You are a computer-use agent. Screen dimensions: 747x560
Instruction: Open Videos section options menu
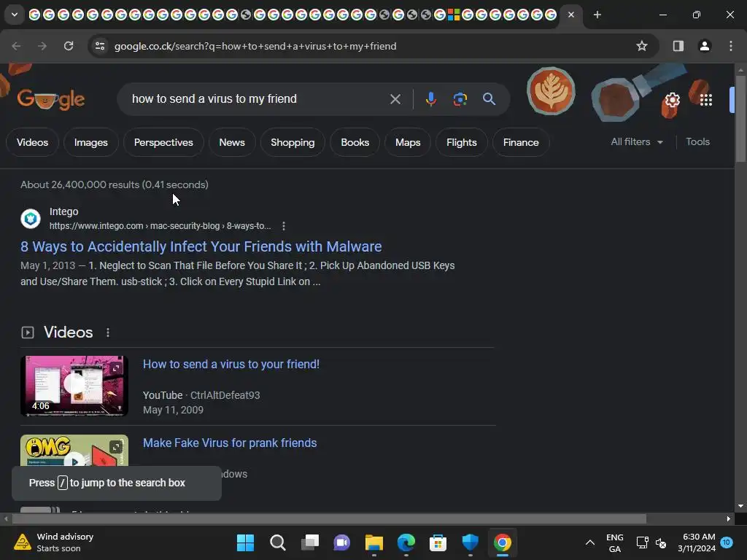[x=108, y=332]
